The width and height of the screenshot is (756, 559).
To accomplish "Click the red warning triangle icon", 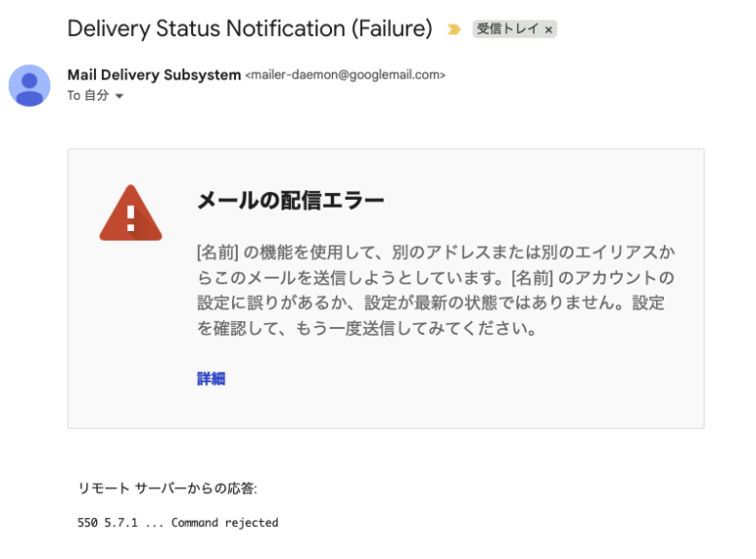I will [x=130, y=213].
